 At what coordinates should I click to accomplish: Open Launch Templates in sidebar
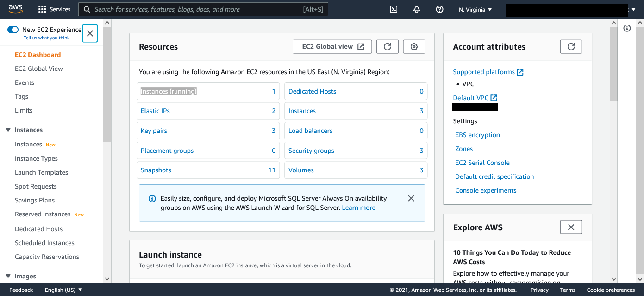[41, 172]
